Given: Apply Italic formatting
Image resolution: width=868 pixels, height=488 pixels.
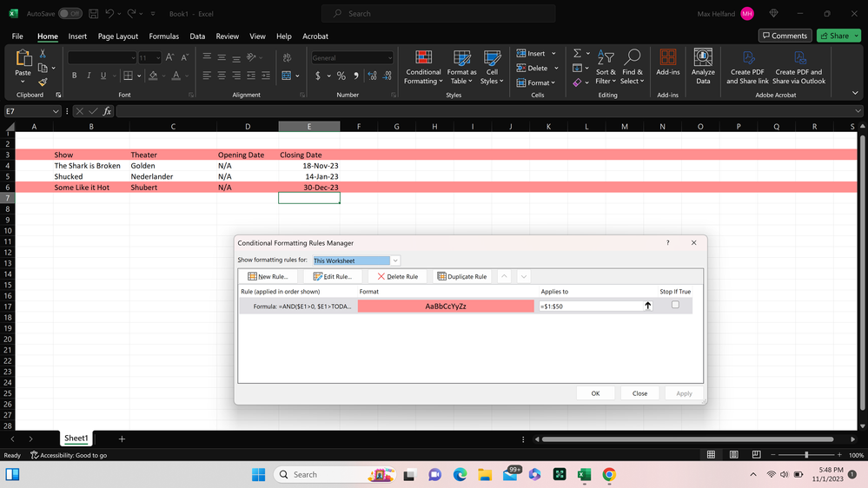Looking at the screenshot, I should [89, 76].
